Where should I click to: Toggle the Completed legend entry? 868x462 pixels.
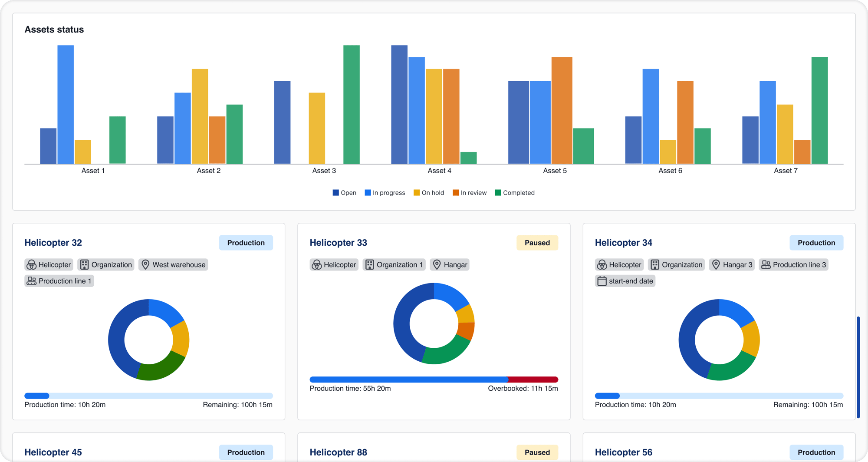(515, 192)
